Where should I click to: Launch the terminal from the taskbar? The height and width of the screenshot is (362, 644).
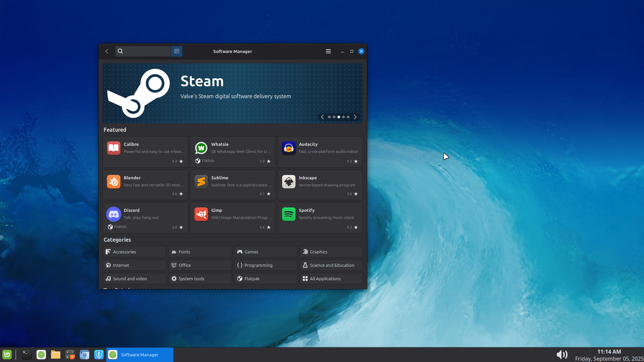26,355
